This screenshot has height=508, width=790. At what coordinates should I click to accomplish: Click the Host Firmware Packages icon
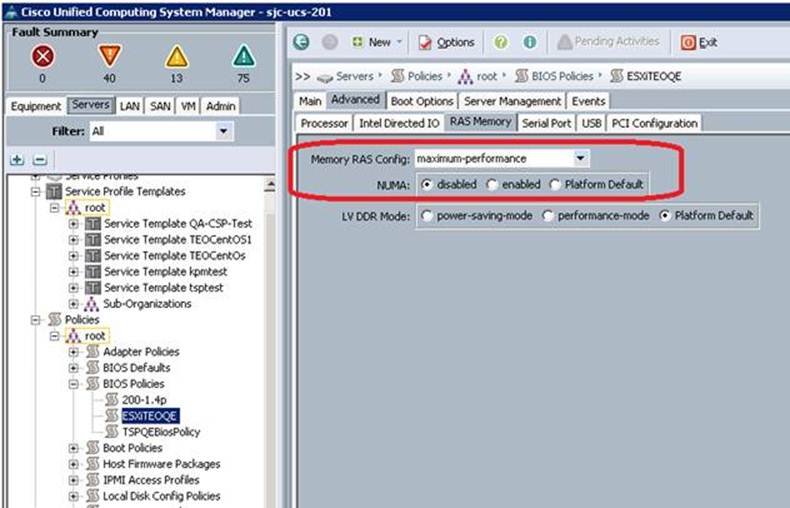click(x=92, y=464)
